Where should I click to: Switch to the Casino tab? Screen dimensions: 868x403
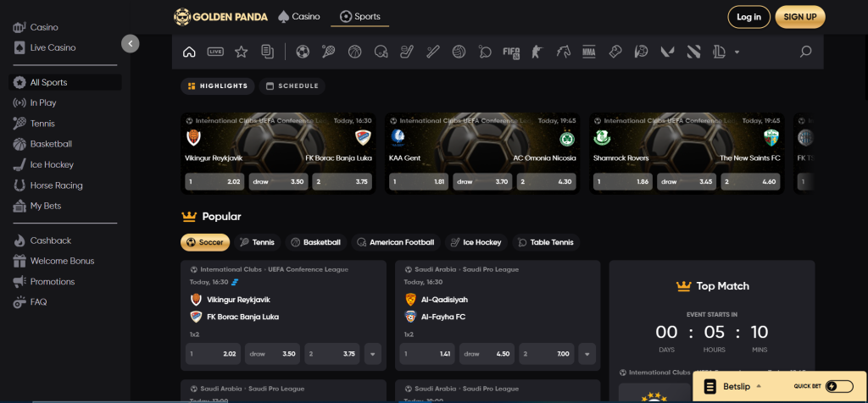[x=299, y=16]
